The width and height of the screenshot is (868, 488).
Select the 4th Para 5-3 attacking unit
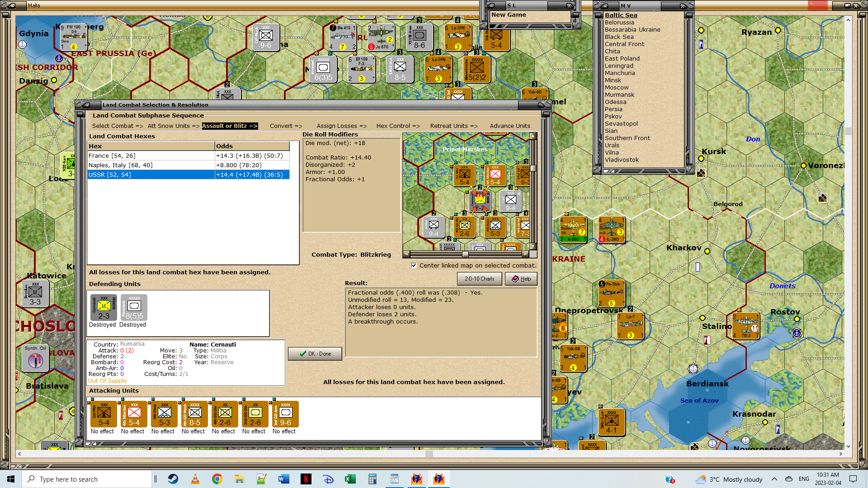pos(164,414)
